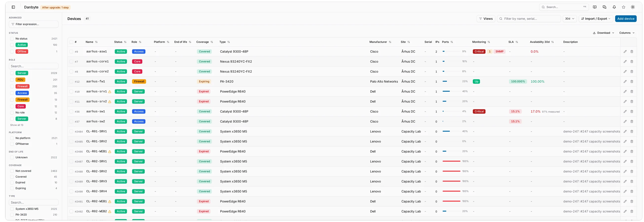Focus the Role search field
This screenshot has height=222, width=644.
33,66
